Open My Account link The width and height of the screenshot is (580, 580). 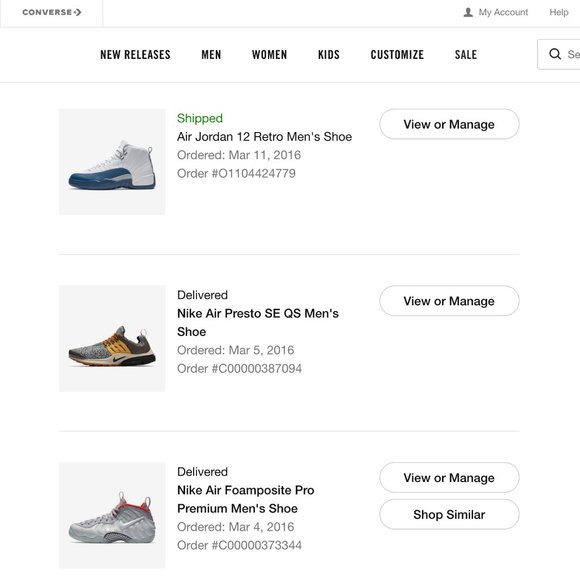click(503, 12)
